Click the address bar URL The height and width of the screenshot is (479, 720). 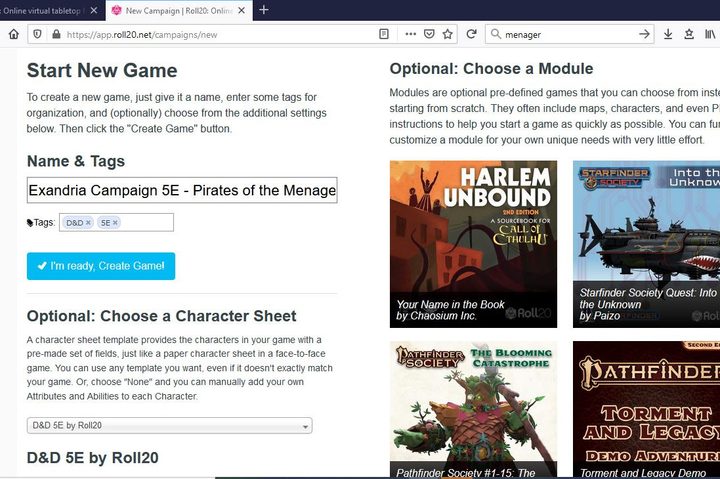click(142, 34)
